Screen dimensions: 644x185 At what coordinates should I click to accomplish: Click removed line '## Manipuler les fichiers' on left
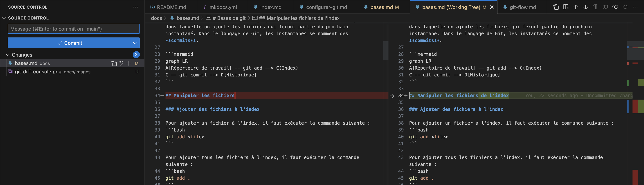pyautogui.click(x=200, y=96)
